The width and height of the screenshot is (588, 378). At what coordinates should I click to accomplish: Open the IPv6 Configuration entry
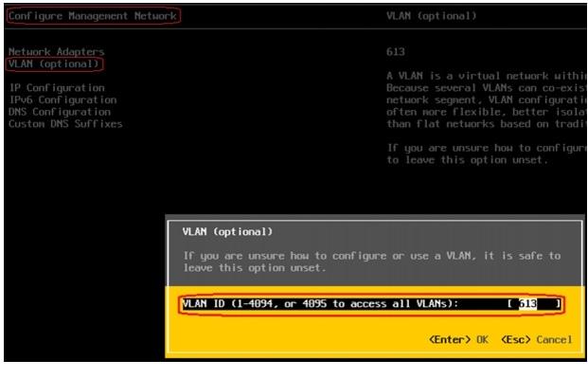point(62,99)
